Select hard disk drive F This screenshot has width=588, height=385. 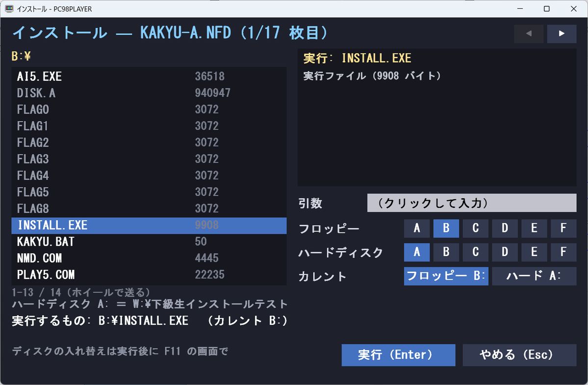coord(563,252)
